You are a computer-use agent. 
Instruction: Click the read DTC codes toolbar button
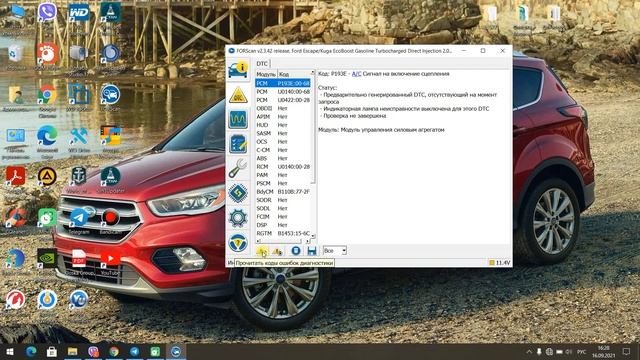[262, 251]
